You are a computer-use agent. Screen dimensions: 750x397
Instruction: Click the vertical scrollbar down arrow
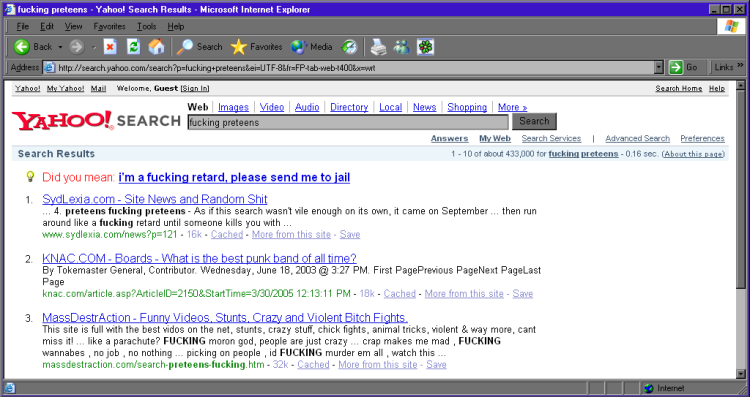tap(741, 374)
